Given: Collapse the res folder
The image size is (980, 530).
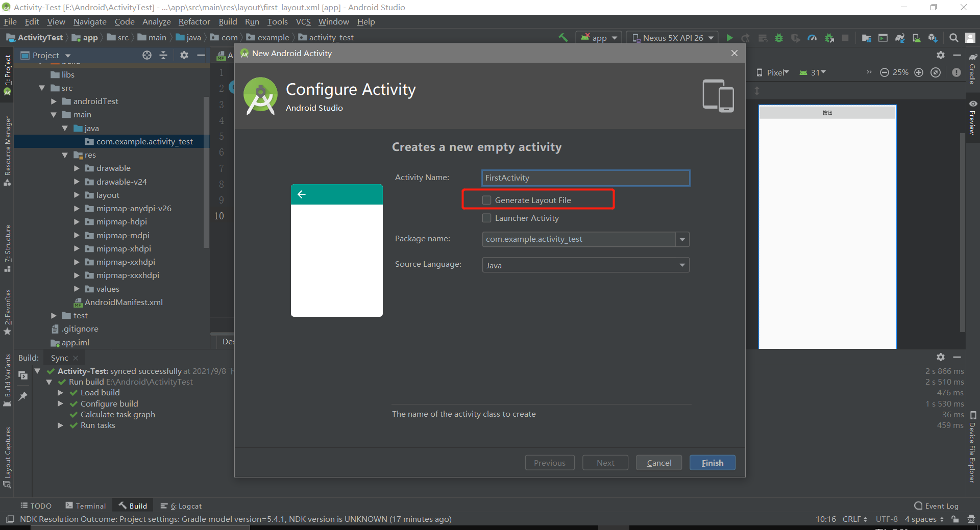Looking at the screenshot, I should coord(65,155).
